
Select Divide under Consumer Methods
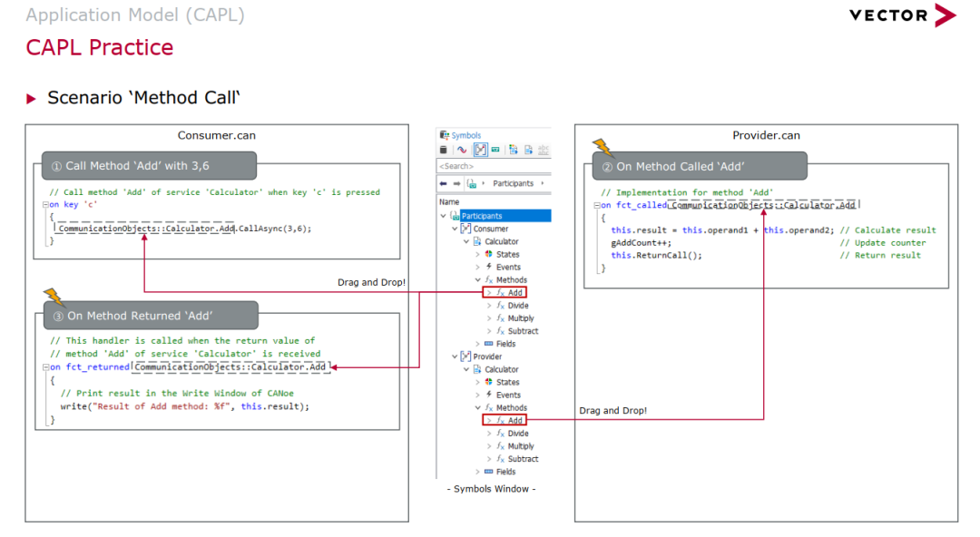[518, 306]
